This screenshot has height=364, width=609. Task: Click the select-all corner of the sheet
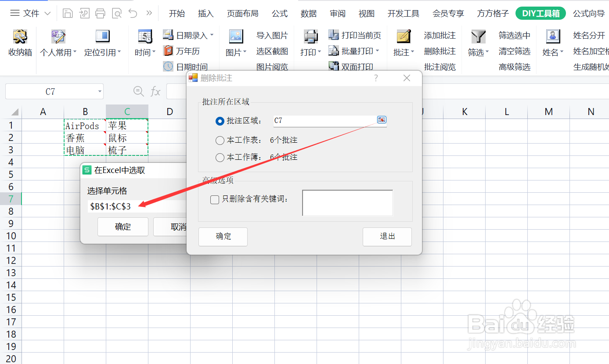tap(14, 112)
